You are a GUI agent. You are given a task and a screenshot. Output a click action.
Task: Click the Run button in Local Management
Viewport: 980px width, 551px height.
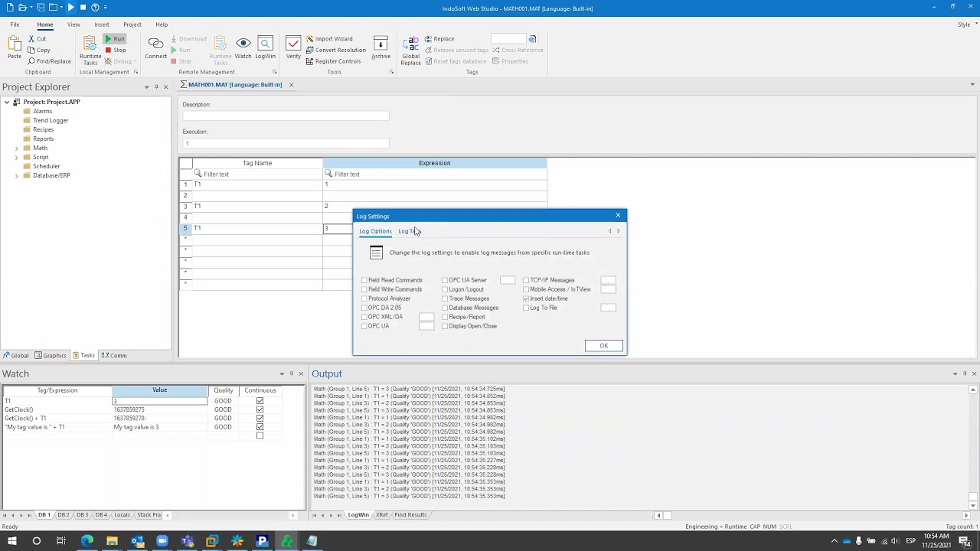tap(116, 39)
